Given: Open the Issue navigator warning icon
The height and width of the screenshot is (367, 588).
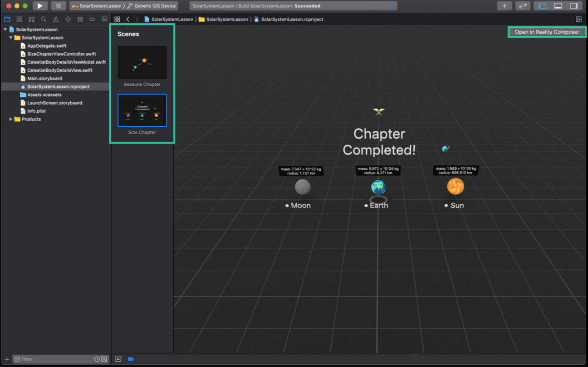Looking at the screenshot, I should pyautogui.click(x=56, y=20).
